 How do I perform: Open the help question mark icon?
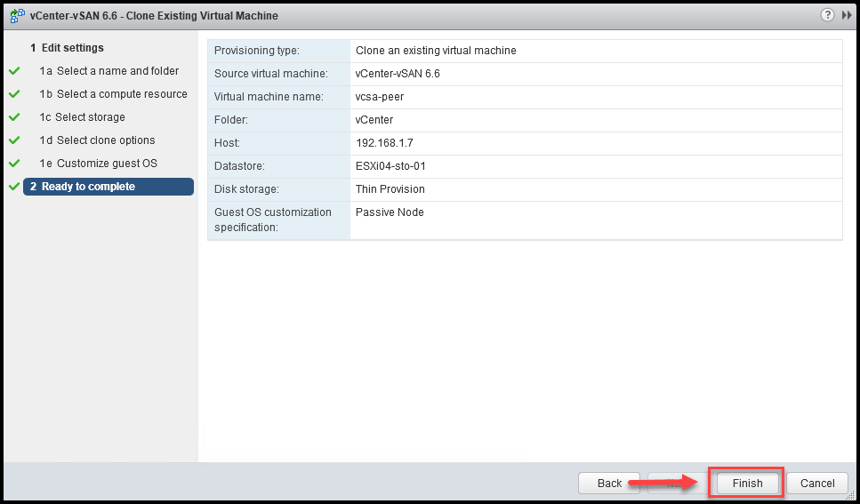(x=827, y=15)
